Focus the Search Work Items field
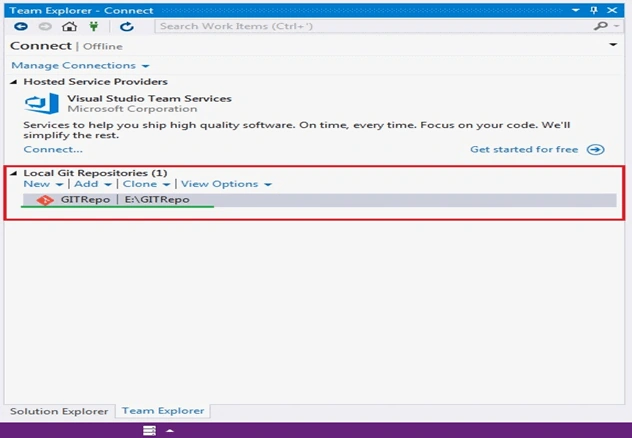 tap(373, 26)
